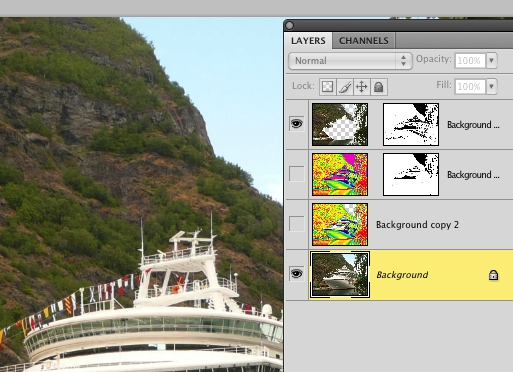This screenshot has width=513, height=372.
Task: Toggle Lock image pixels brush icon
Action: click(x=345, y=87)
